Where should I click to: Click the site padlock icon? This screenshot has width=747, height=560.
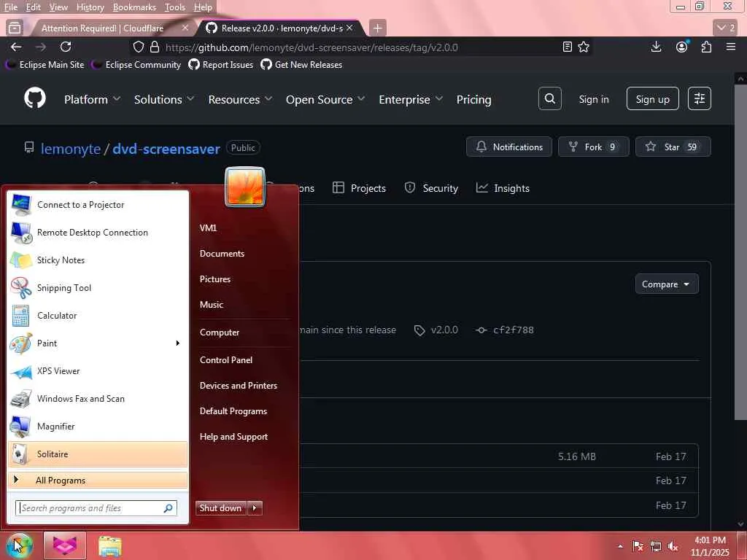(x=155, y=47)
